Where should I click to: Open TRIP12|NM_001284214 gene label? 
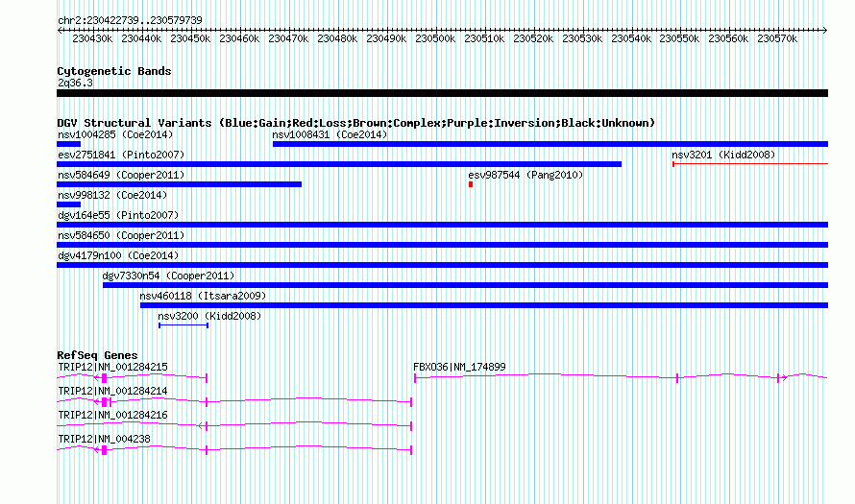[x=112, y=391]
